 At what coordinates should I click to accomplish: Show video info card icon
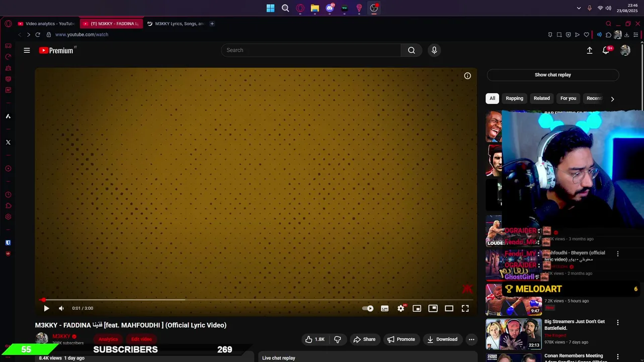pos(467,76)
